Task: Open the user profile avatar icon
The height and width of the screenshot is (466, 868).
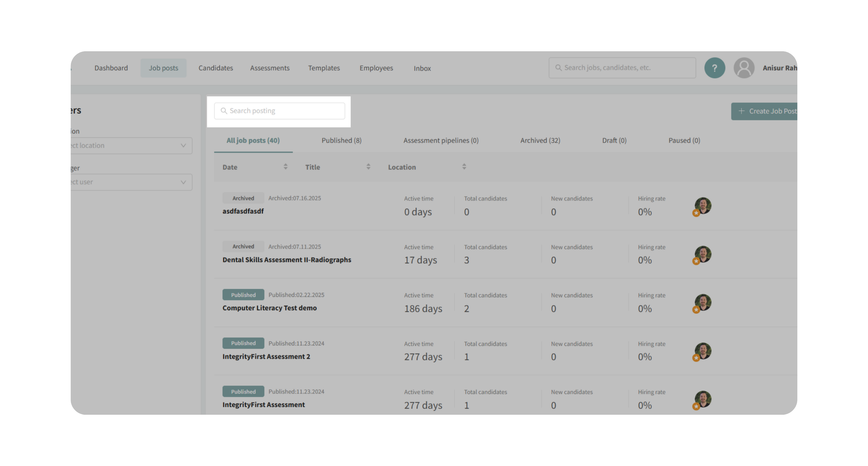Action: (744, 68)
